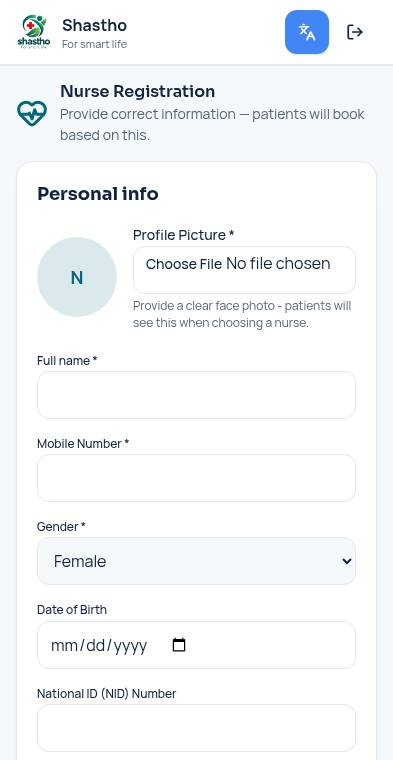Click the Full name label
This screenshot has height=760, width=393.
point(67,361)
